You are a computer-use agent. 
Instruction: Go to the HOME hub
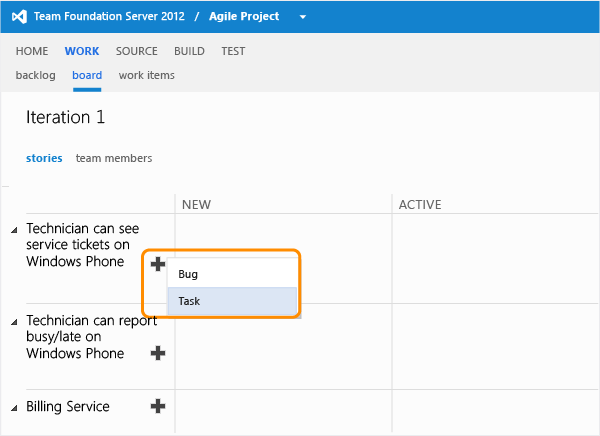pos(32,51)
